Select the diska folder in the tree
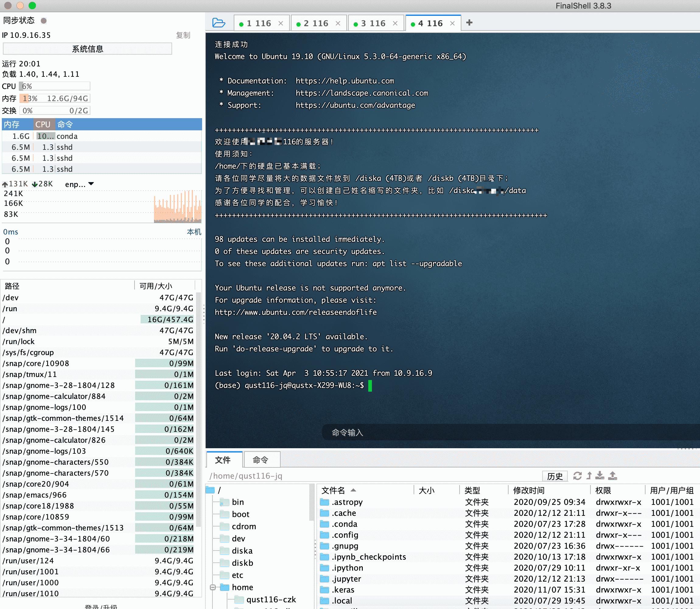 242,551
